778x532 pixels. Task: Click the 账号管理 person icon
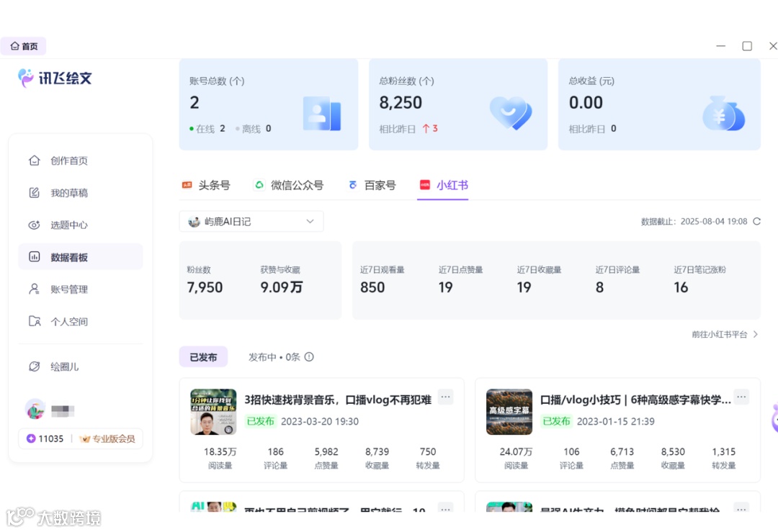coord(35,289)
